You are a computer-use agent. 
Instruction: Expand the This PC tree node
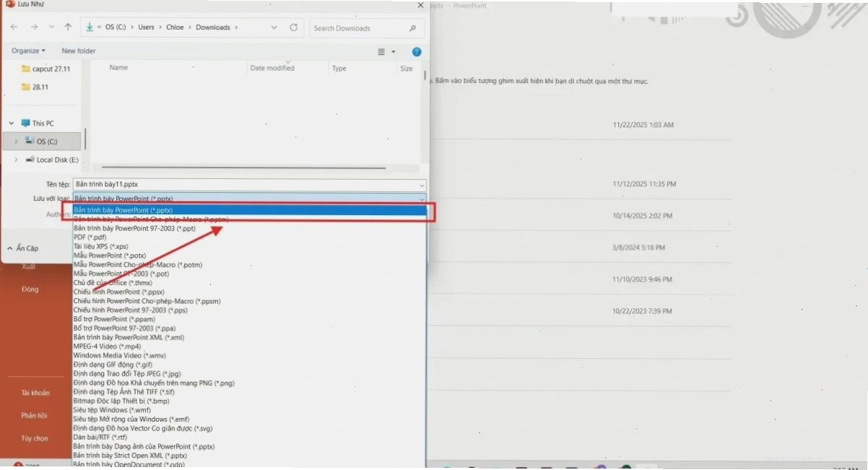(x=12, y=123)
